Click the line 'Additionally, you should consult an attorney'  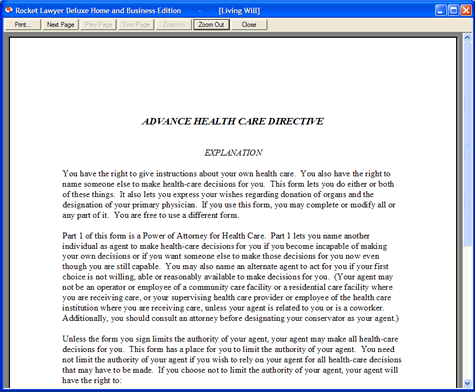coord(230,318)
